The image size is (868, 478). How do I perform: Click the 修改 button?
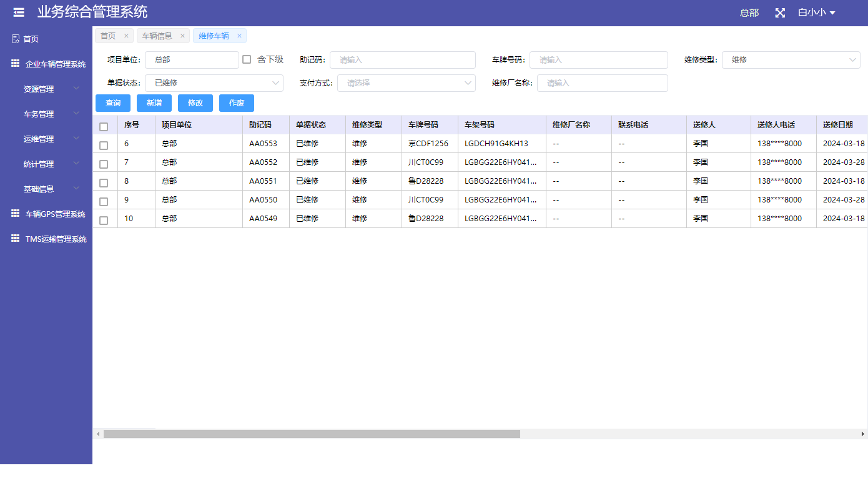pyautogui.click(x=195, y=103)
